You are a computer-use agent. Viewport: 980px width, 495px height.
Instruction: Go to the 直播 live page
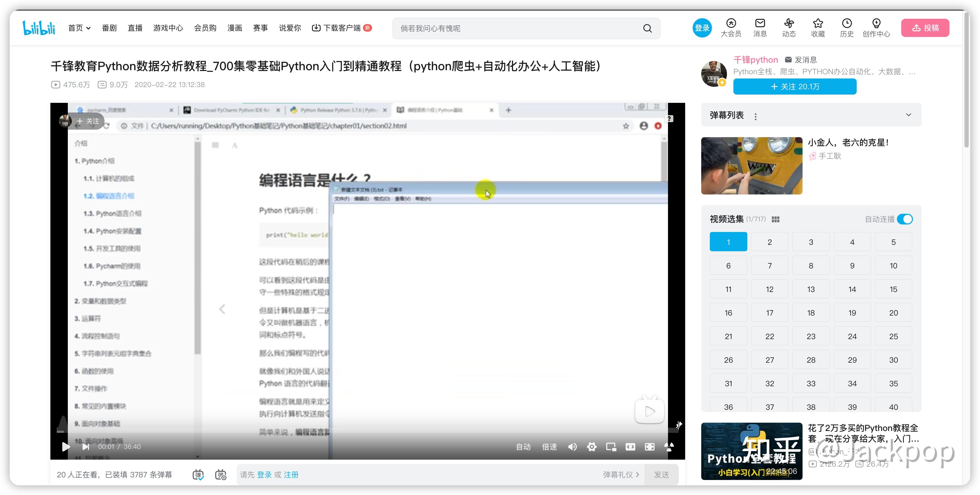135,28
